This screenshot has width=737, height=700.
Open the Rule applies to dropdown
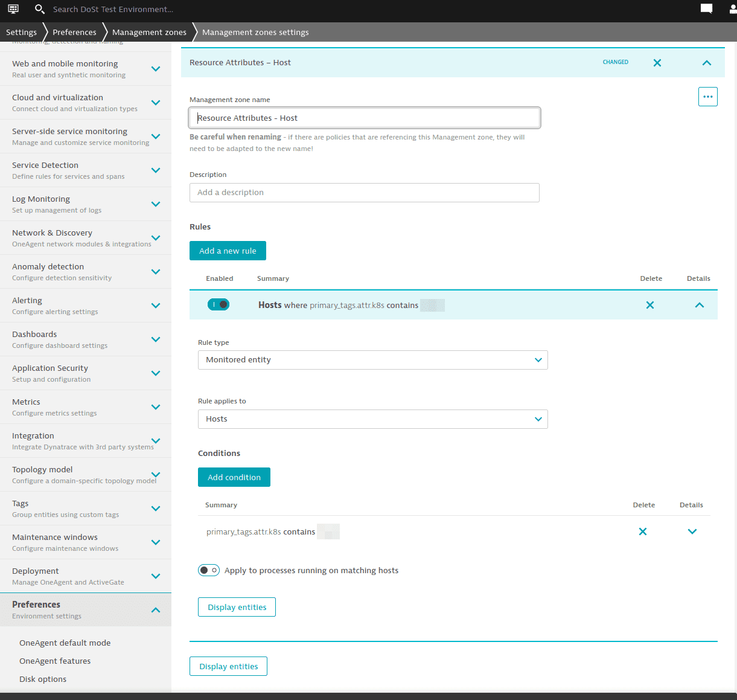tap(373, 419)
